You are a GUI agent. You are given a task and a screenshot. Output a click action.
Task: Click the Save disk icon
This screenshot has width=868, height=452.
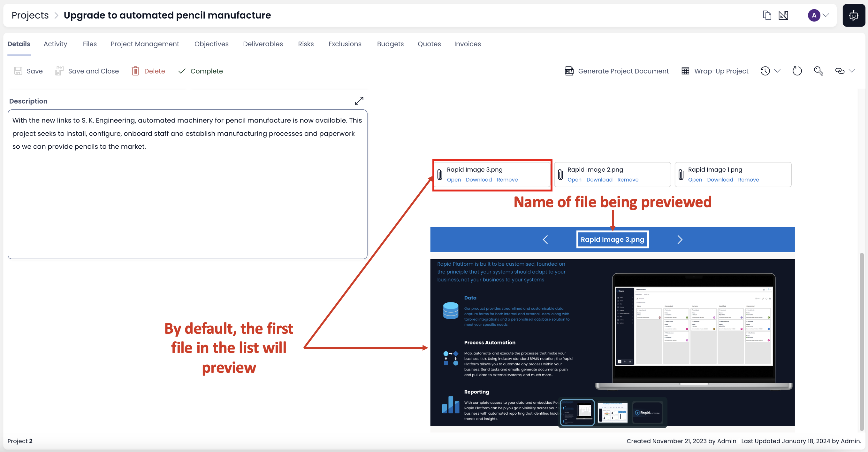coord(19,71)
